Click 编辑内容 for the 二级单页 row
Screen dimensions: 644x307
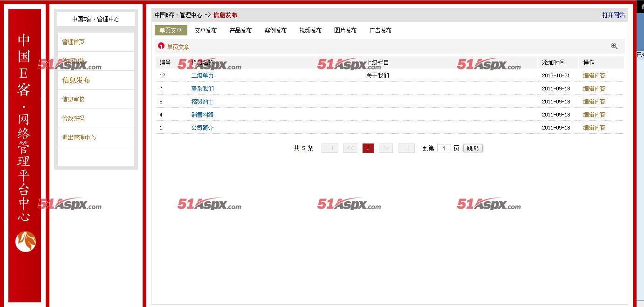pyautogui.click(x=594, y=75)
